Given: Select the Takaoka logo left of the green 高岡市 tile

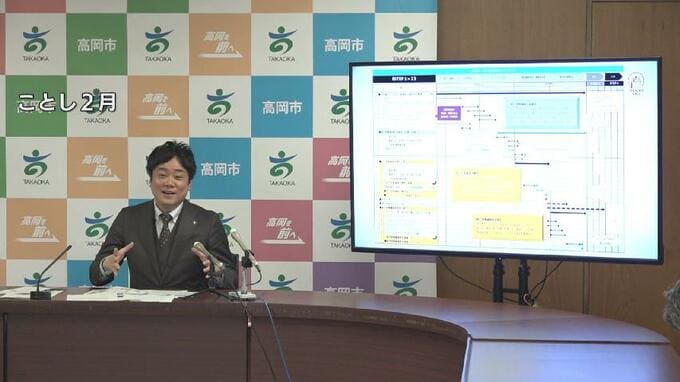Looking at the screenshot, I should [x=36, y=44].
